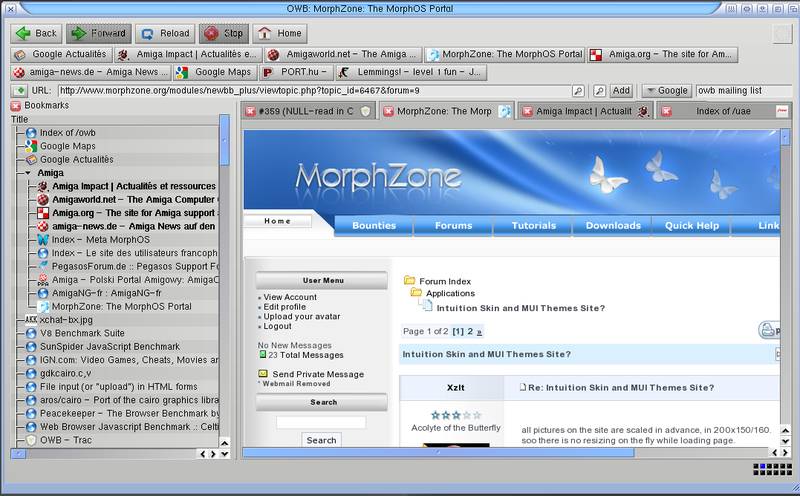Click the Forward navigation button
Screen dimensions: 800x496
click(x=98, y=34)
